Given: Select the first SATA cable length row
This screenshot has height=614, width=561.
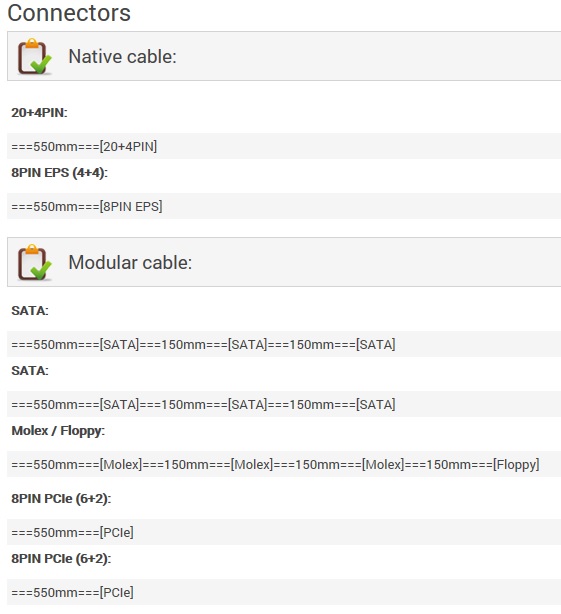Looking at the screenshot, I should pyautogui.click(x=284, y=344).
